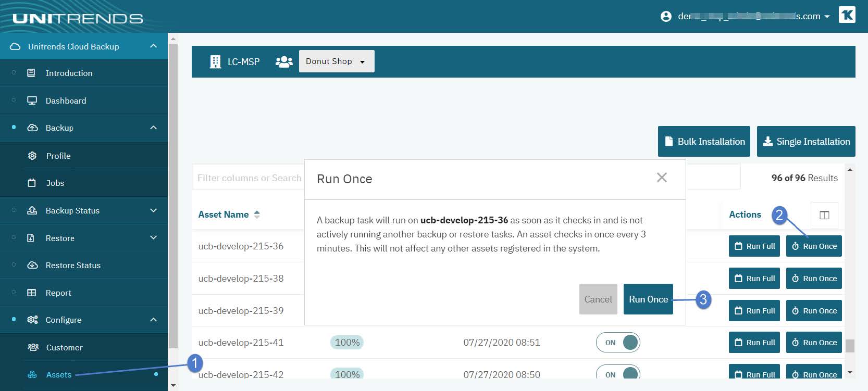Run Once for ucb-develop-215-39
The image size is (868, 391).
coord(814,311)
